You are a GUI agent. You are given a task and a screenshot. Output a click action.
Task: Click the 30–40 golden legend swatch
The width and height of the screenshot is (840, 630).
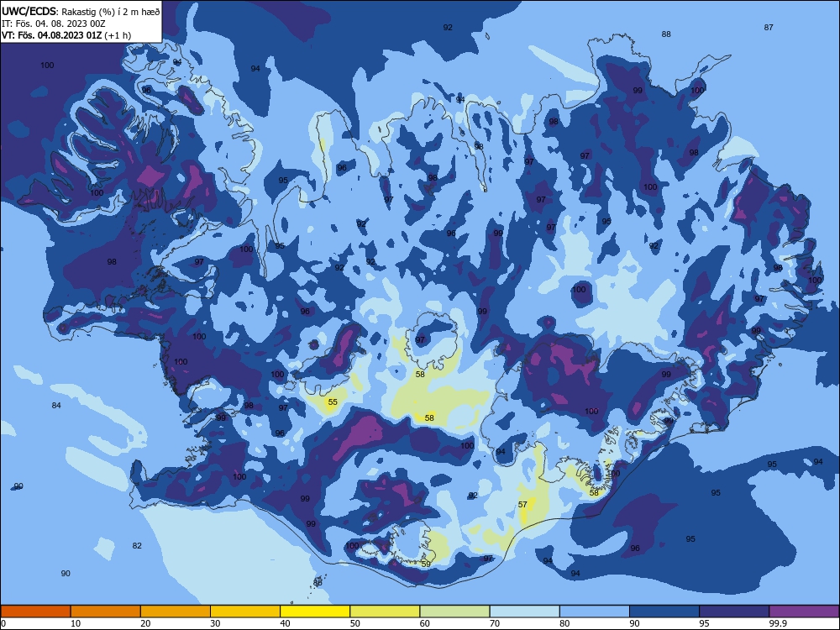pos(245,612)
